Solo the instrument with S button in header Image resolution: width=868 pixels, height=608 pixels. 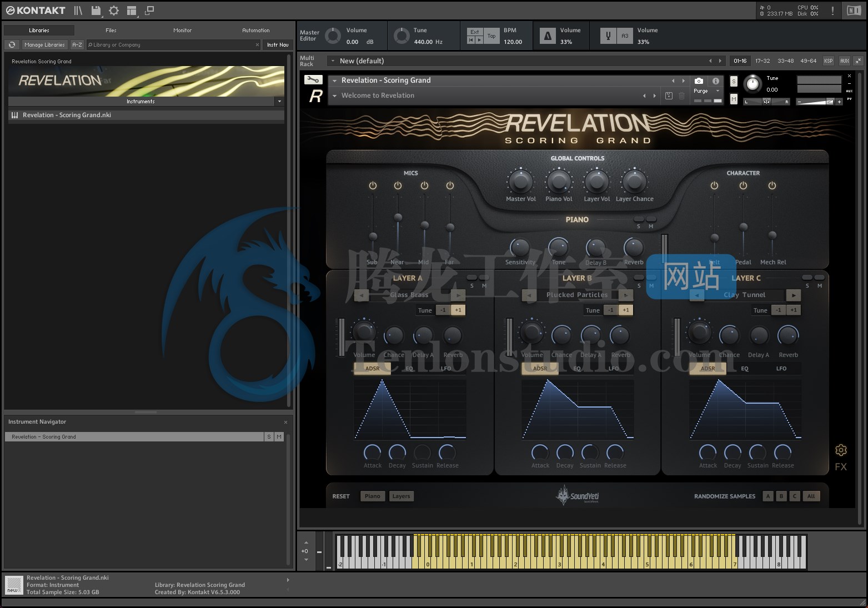pyautogui.click(x=734, y=81)
